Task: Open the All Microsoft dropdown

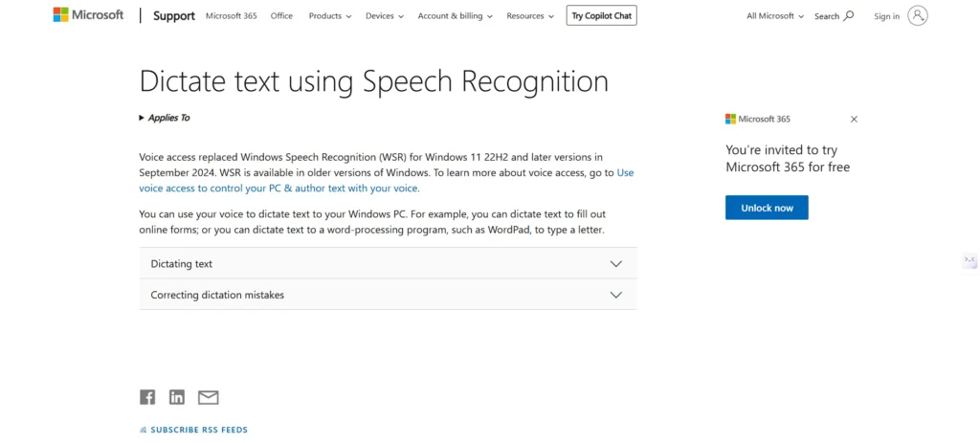Action: tap(775, 16)
